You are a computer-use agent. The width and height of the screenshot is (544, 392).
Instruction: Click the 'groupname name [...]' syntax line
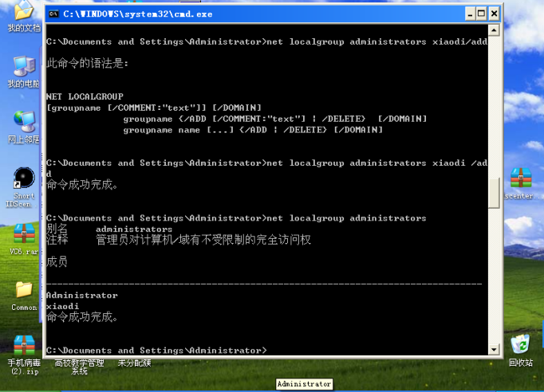pos(253,130)
